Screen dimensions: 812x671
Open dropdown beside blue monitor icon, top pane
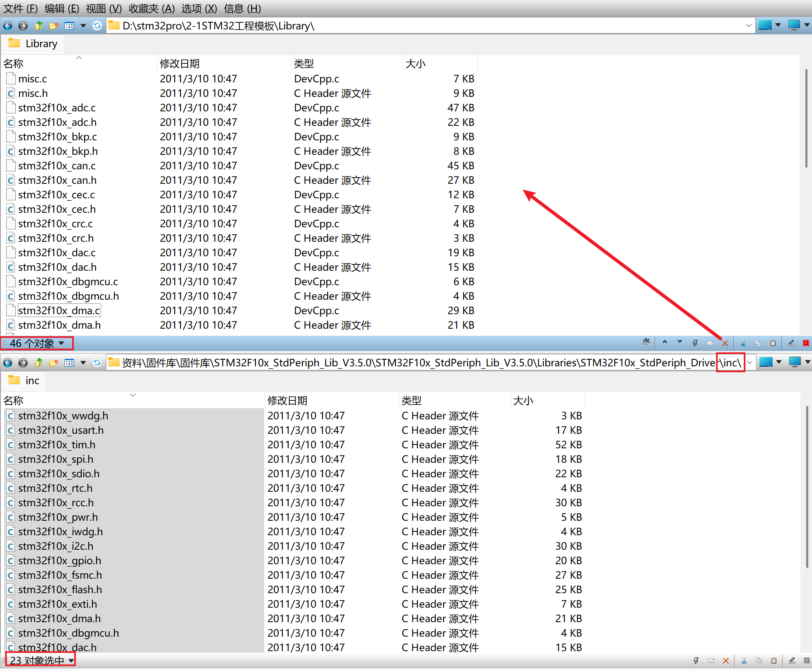[778, 25]
